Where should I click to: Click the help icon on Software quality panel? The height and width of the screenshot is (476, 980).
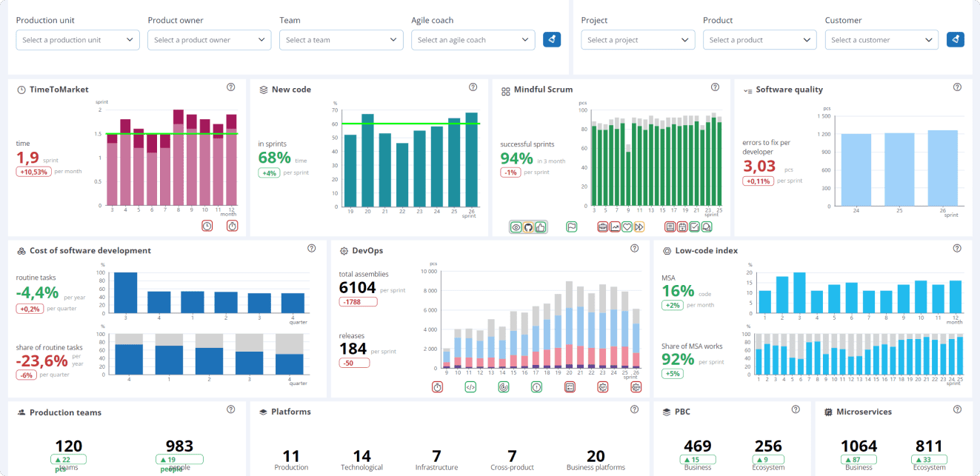pyautogui.click(x=957, y=87)
